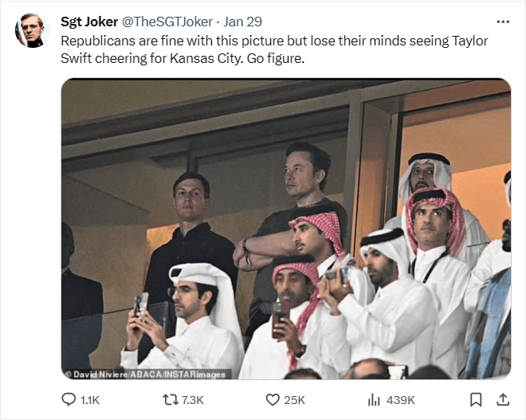
Task: Click the reply speech bubble icon
Action: [x=68, y=399]
